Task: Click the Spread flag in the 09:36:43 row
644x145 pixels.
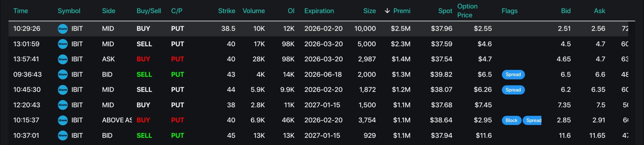Action: click(513, 75)
